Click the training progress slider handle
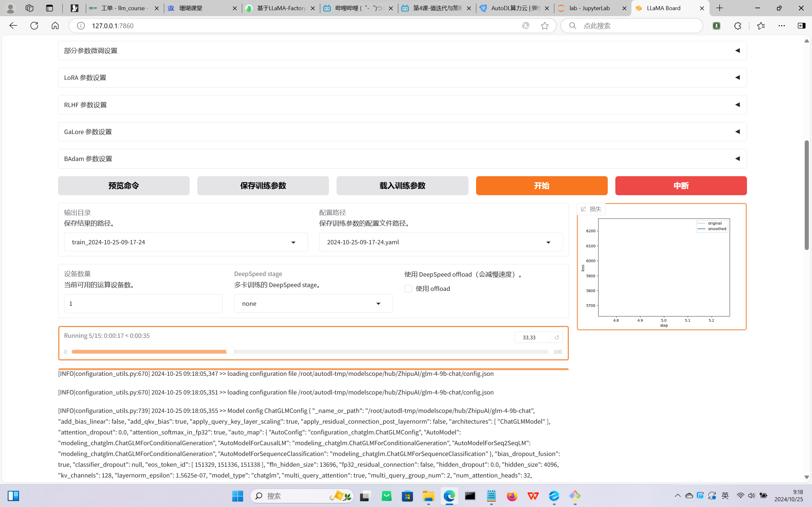 230,351
